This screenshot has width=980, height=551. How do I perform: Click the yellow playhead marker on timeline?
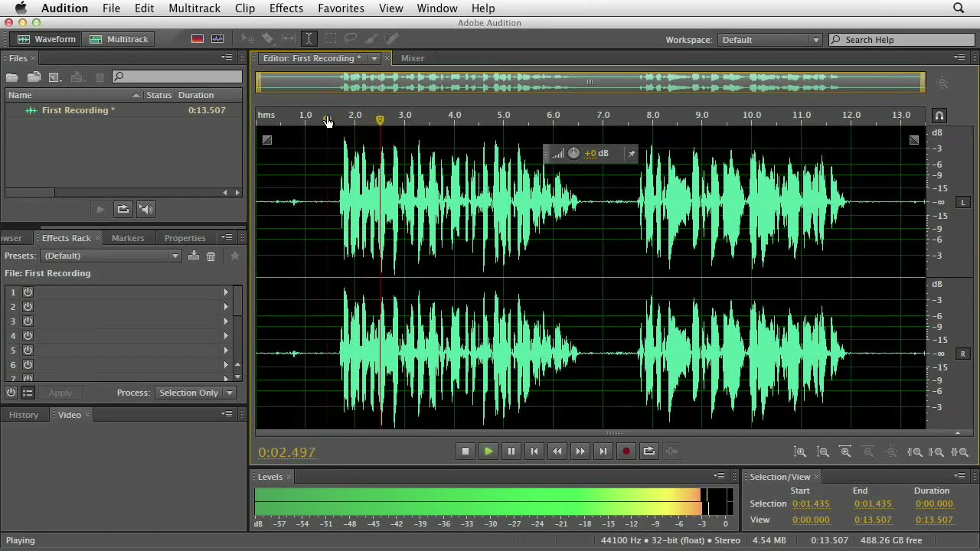(x=380, y=120)
